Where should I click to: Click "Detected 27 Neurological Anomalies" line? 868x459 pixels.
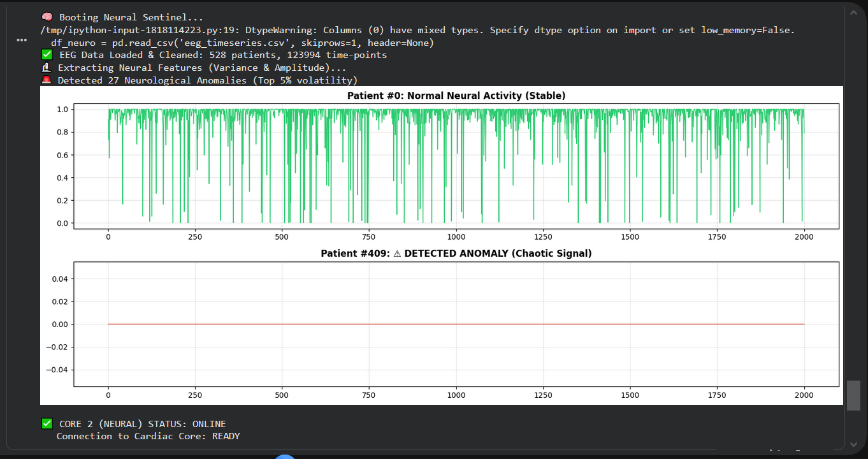(x=208, y=80)
